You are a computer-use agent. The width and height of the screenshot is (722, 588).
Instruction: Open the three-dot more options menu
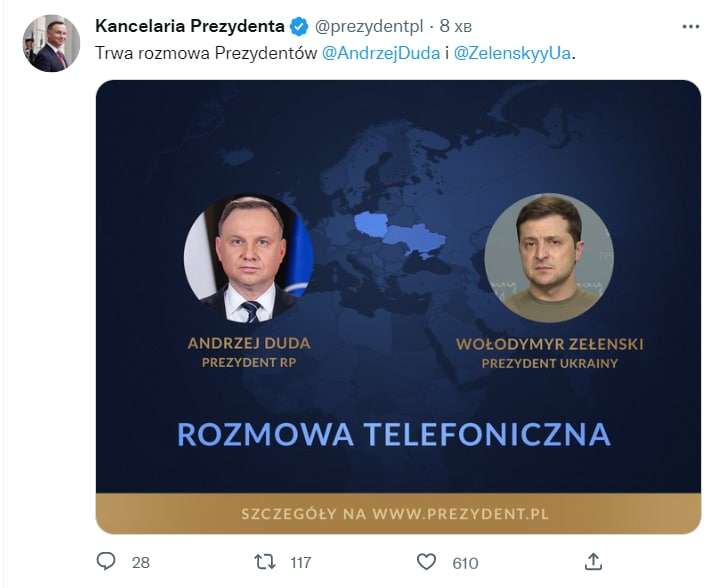[691, 26]
